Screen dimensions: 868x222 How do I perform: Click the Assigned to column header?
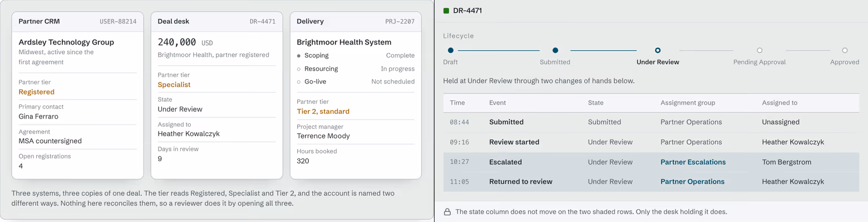780,103
